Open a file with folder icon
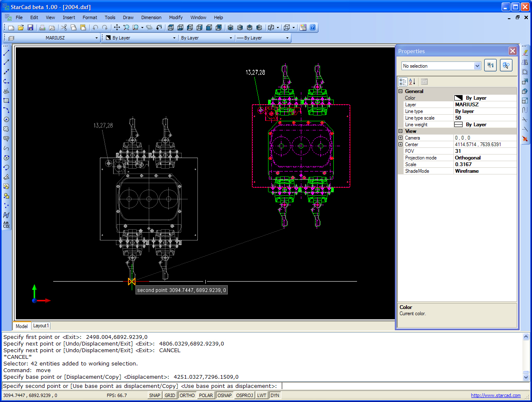The height and width of the screenshot is (402, 532). [21, 27]
